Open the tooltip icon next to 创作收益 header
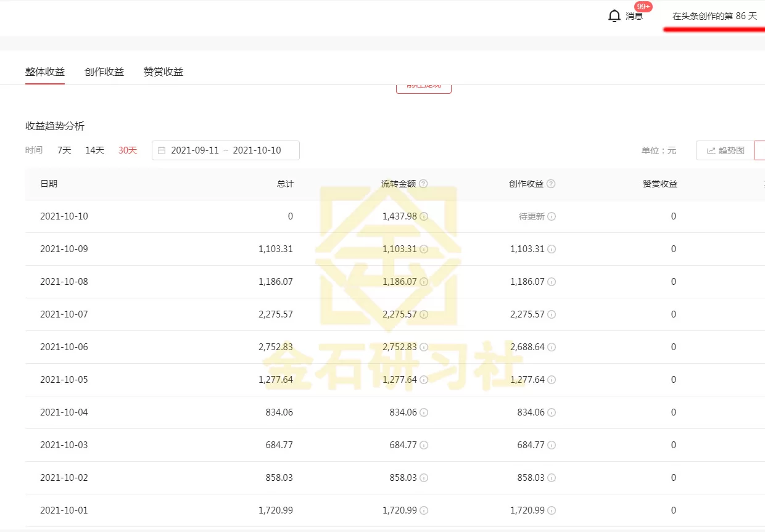The width and height of the screenshot is (765, 532). (552, 183)
